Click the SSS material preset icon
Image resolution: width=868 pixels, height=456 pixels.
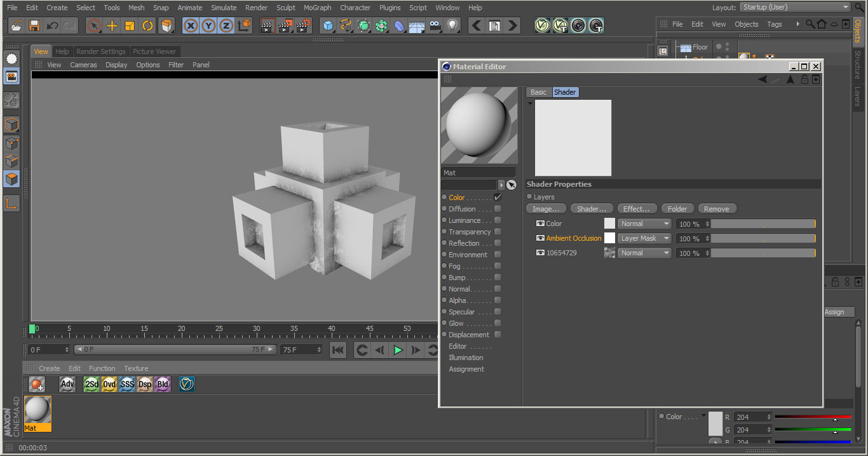(x=127, y=384)
